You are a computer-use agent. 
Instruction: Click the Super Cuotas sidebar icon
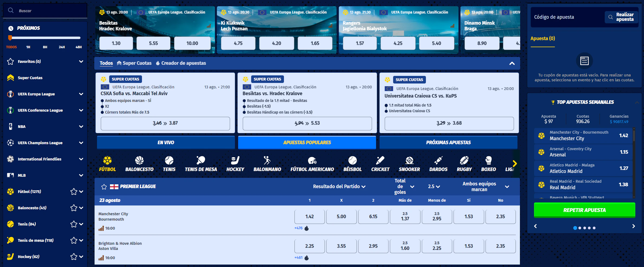click(x=10, y=78)
